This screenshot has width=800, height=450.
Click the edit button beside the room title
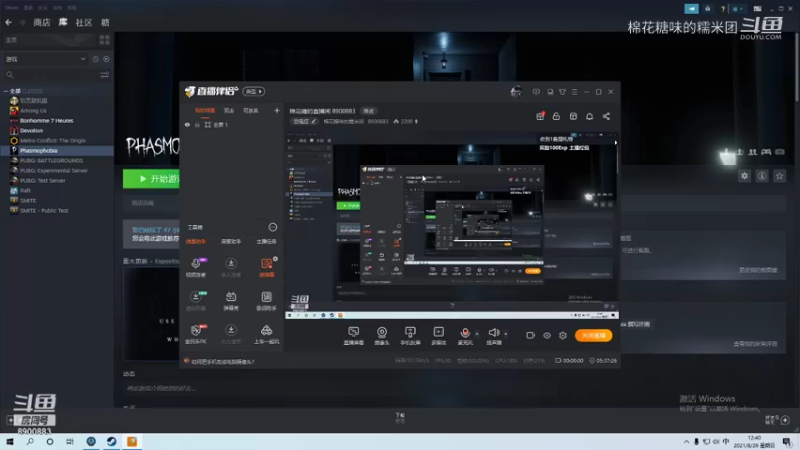[x=368, y=111]
